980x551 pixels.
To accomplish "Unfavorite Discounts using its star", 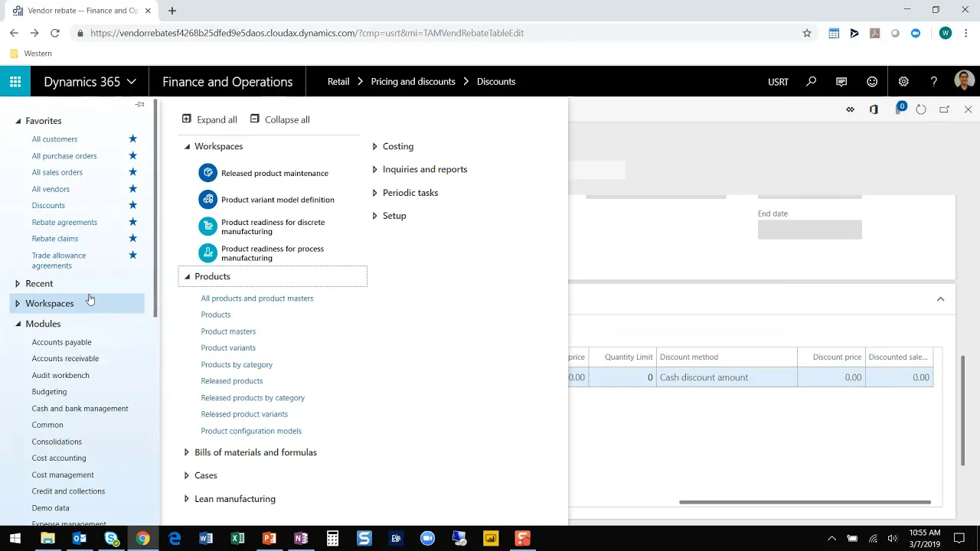I will pyautogui.click(x=132, y=205).
